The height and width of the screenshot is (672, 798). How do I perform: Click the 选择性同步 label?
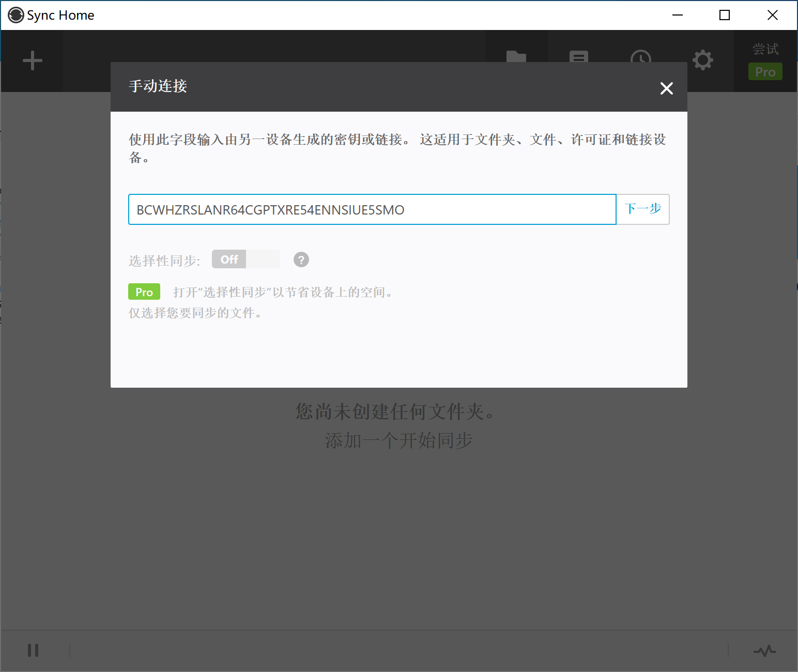164,261
